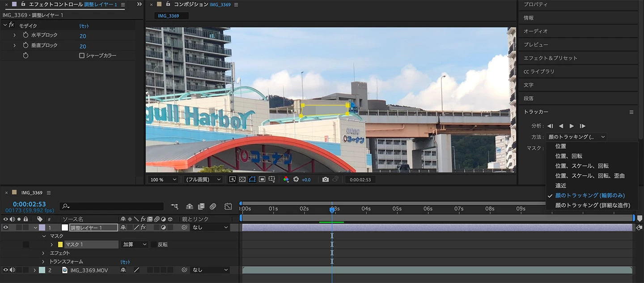Analyze backward in tracker panel
This screenshot has width=644, height=283.
pyautogui.click(x=561, y=126)
